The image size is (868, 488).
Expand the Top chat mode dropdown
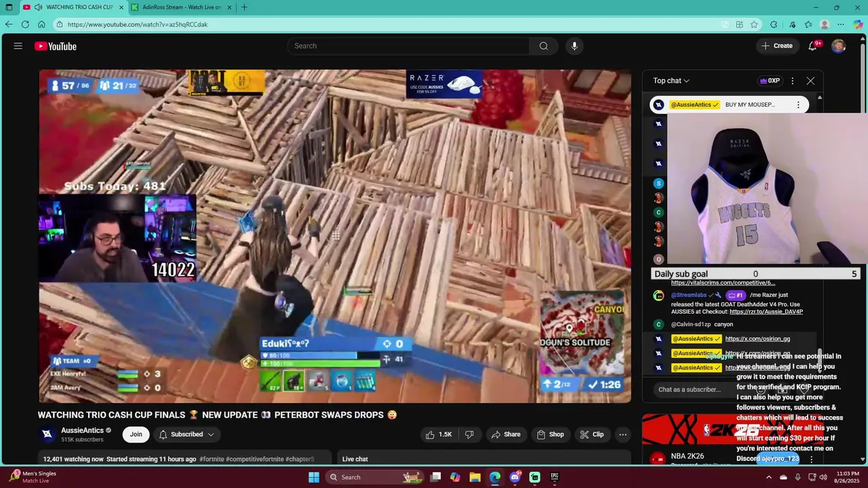point(671,81)
